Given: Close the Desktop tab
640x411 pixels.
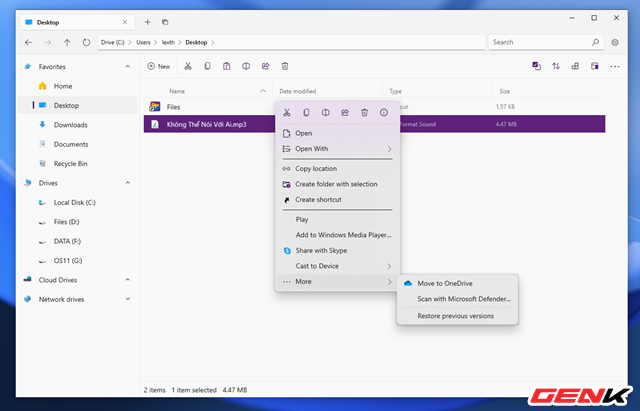Looking at the screenshot, I should pos(125,22).
